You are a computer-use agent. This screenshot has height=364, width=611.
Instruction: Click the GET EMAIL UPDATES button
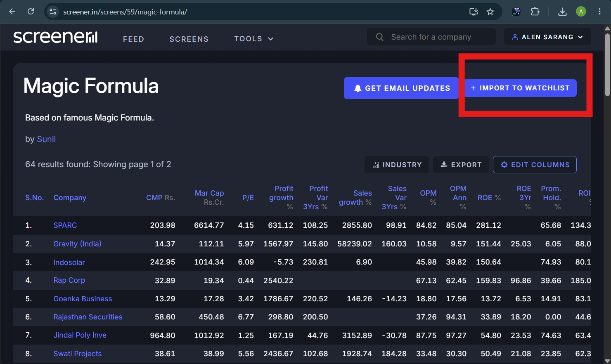click(401, 88)
